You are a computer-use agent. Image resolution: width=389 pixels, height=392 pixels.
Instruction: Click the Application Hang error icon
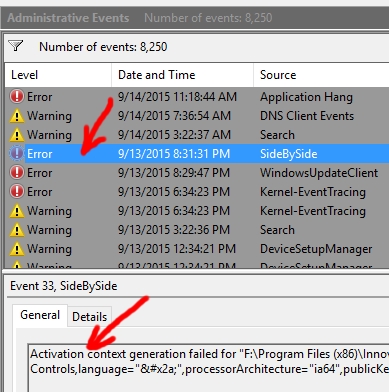(17, 97)
